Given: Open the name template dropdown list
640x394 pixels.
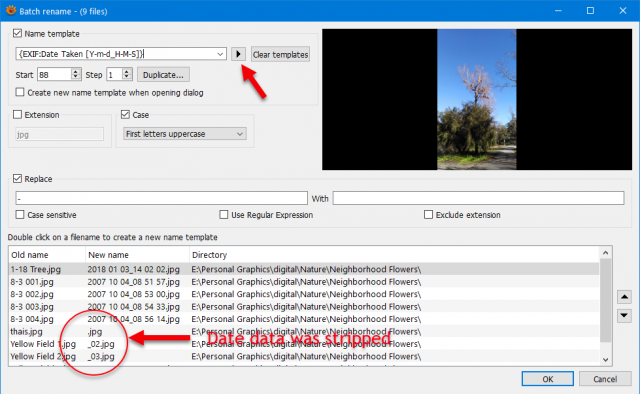Looking at the screenshot, I should click(220, 54).
